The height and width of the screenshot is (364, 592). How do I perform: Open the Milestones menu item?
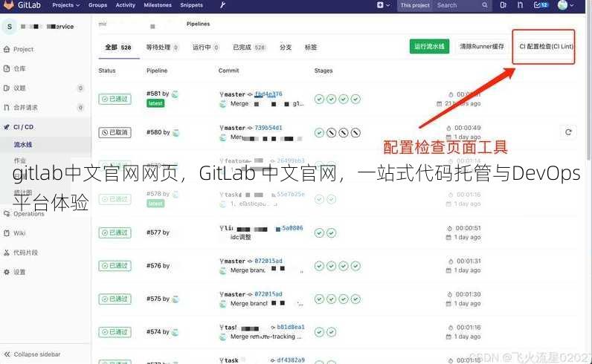tap(158, 5)
